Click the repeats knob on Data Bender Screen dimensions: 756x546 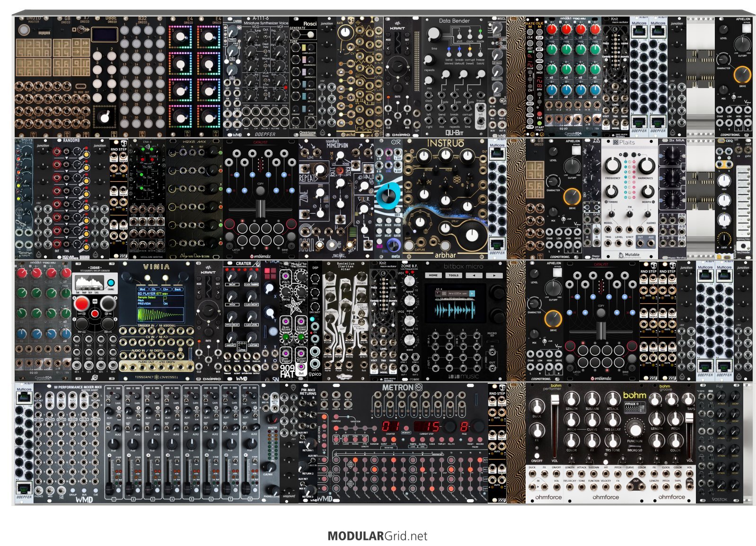click(x=429, y=60)
